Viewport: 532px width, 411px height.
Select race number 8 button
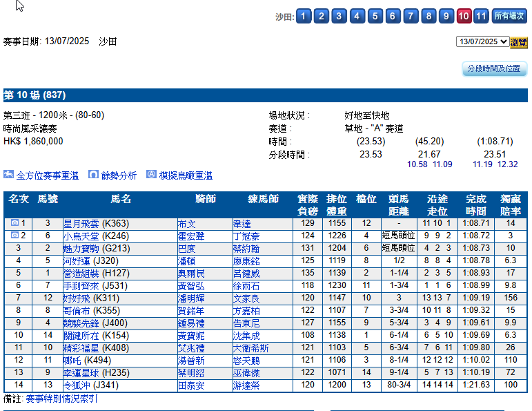pos(428,16)
